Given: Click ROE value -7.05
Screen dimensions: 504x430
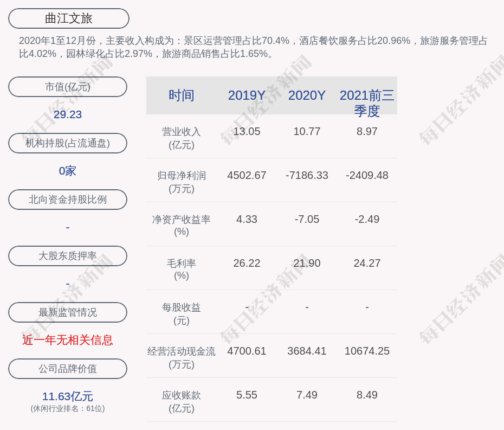Looking at the screenshot, I should [x=307, y=220].
